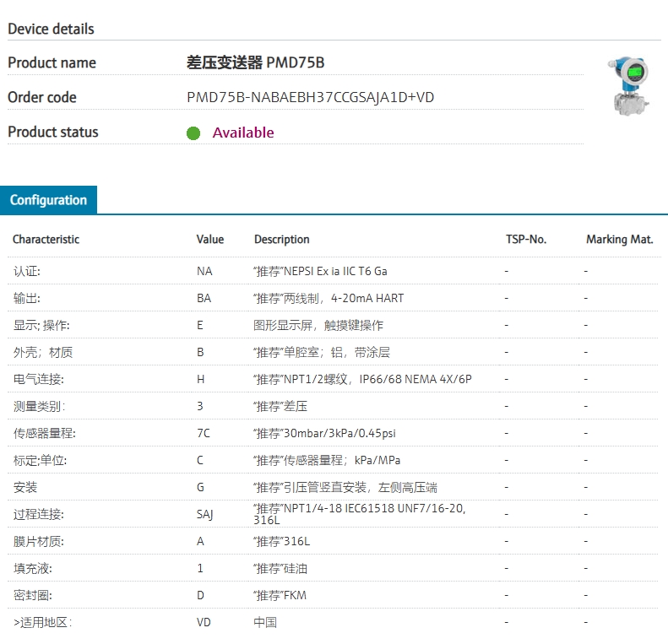Click the value 7C cell

204,433
